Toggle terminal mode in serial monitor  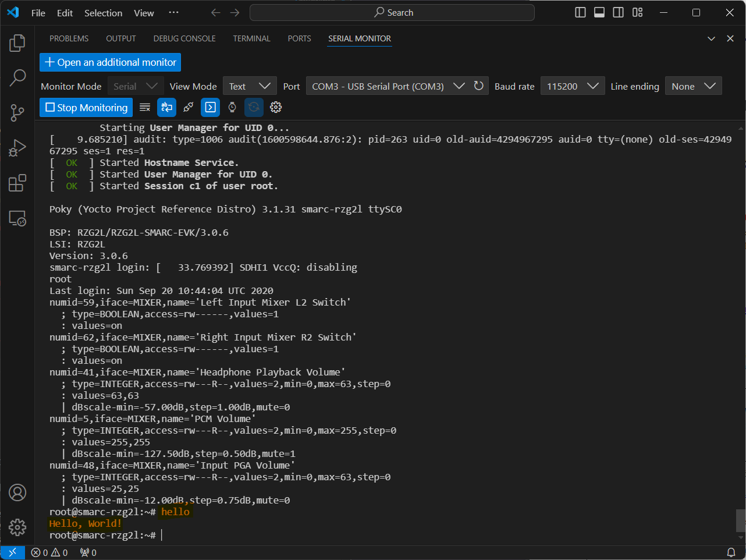[x=211, y=107]
